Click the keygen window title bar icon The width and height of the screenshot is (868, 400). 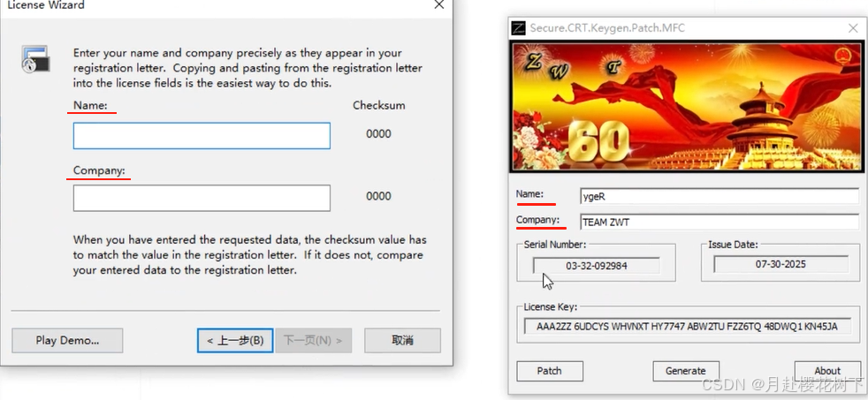point(518,27)
